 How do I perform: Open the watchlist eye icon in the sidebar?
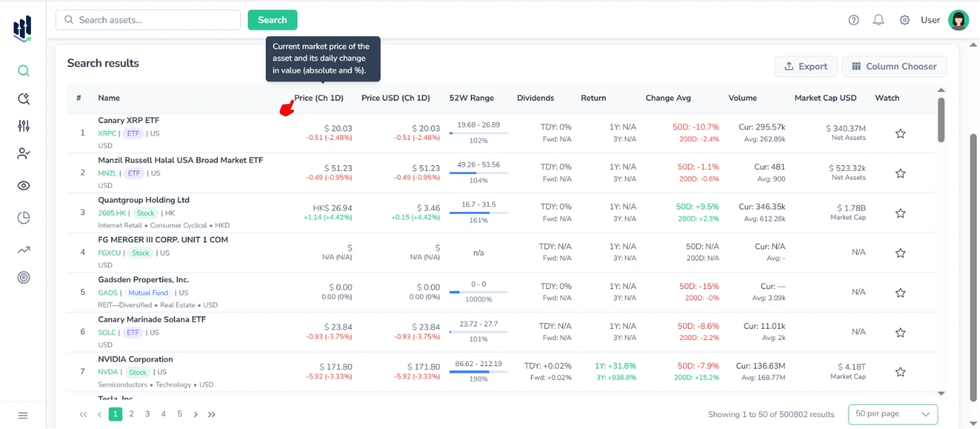pos(23,186)
